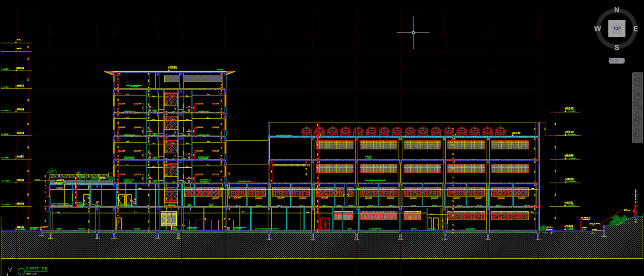Click the CORTE 08 drawing title text
The height and width of the screenshot is (276, 644).
[x=36, y=269]
